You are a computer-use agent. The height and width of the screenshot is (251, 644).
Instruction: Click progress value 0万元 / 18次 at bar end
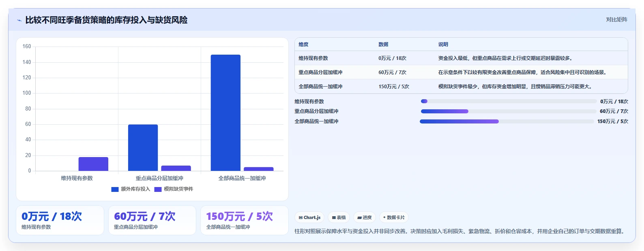[614, 102]
